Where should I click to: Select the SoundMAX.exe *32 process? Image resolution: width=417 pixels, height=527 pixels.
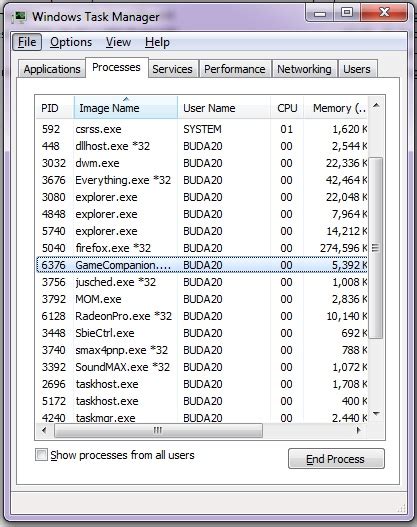click(202, 367)
